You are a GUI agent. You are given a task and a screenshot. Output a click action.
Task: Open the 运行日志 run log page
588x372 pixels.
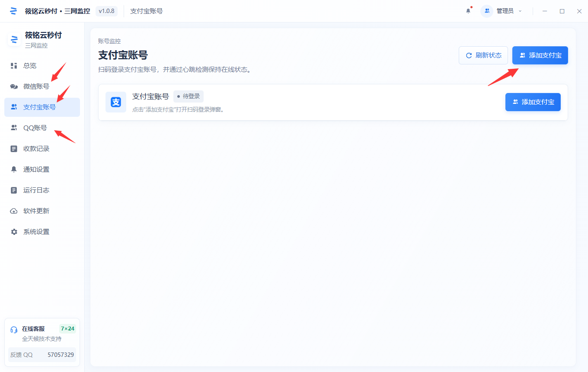coord(42,190)
